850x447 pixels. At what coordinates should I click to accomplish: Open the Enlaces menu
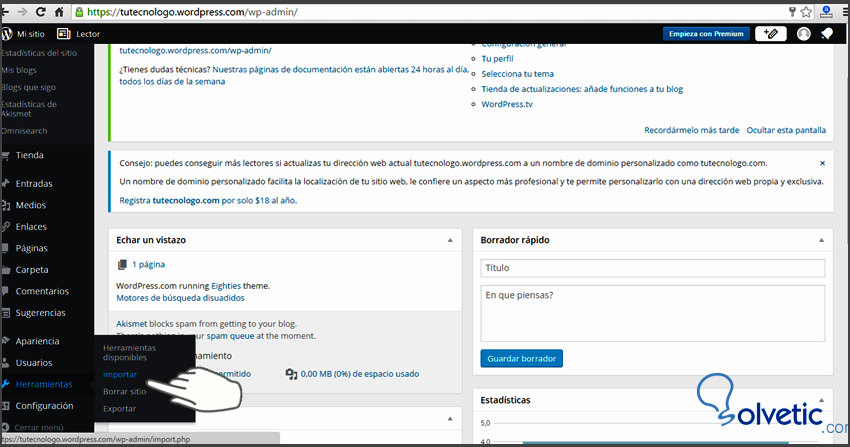pyautogui.click(x=31, y=226)
